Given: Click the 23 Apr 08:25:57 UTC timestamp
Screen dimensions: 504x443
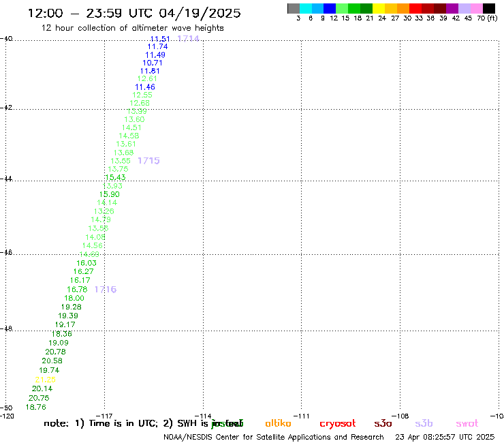Looking at the screenshot, I should click(x=445, y=437).
